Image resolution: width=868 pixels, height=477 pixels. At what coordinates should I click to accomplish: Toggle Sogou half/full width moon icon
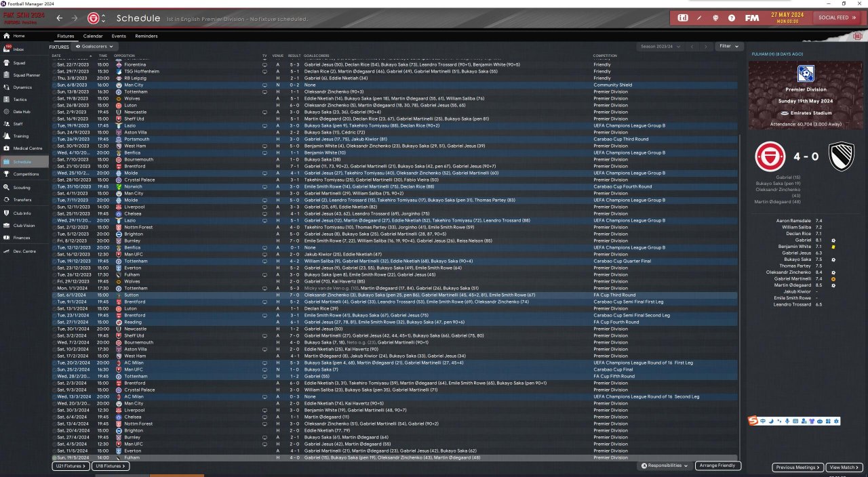[771, 421]
